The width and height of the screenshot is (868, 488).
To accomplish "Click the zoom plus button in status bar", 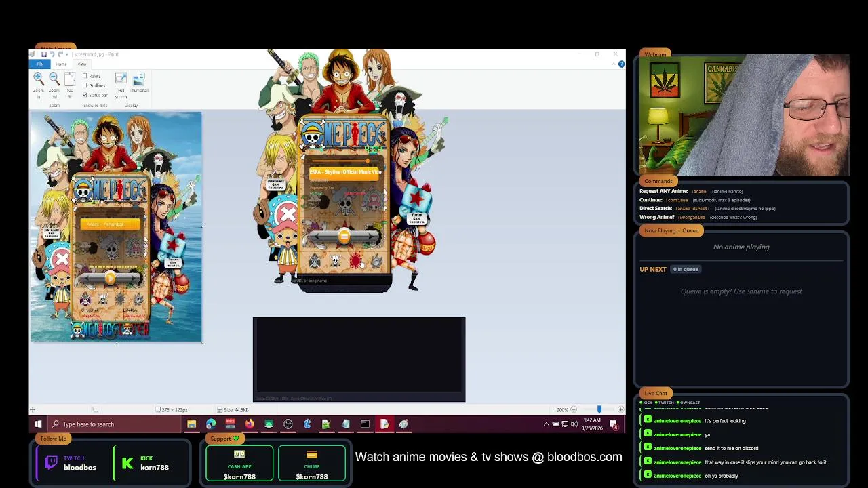I will (x=620, y=409).
